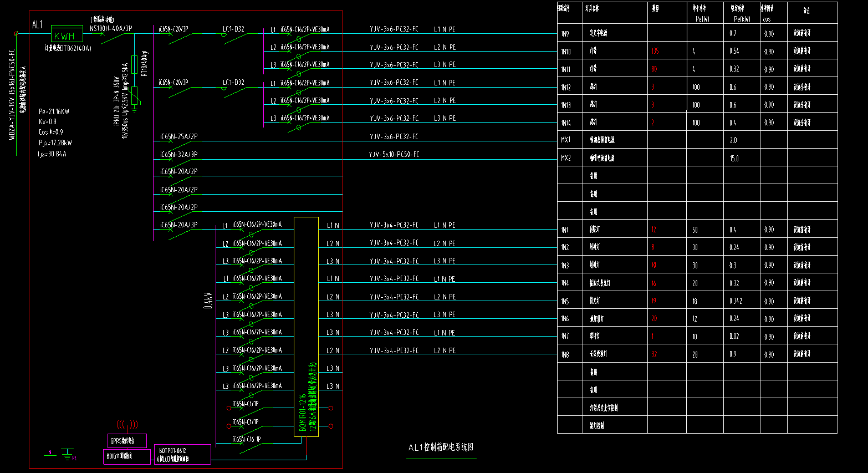This screenshot has width=868, height=473.
Task: Click the 15.0 rated power cell
Action: click(734, 158)
